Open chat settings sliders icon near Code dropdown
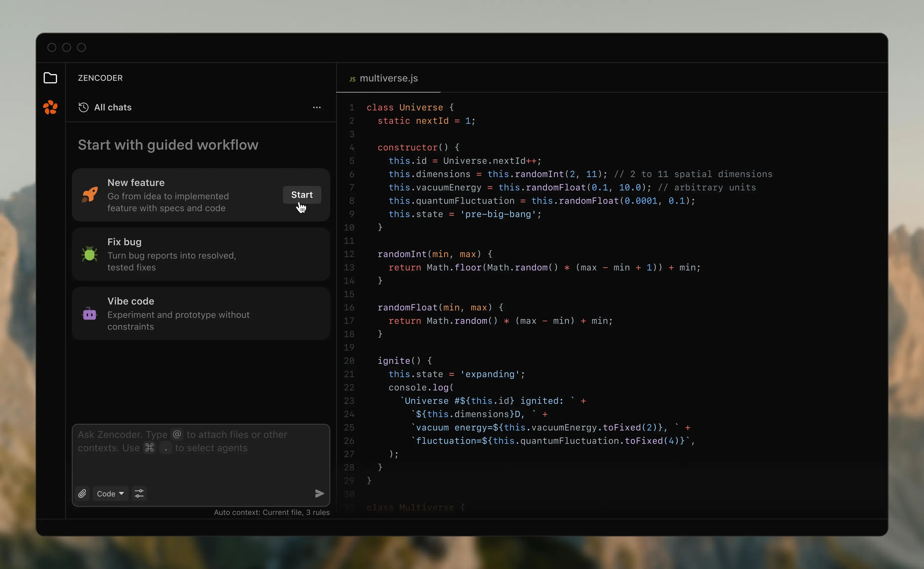924x569 pixels. click(x=139, y=493)
